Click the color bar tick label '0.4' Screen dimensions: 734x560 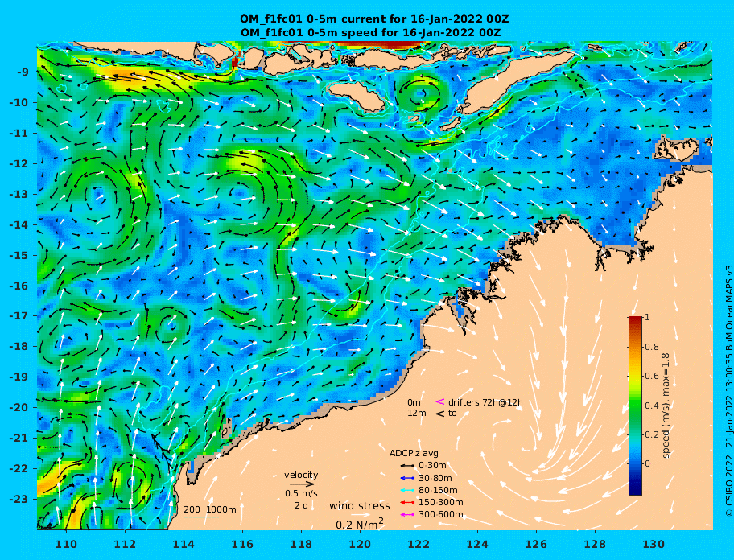652,406
